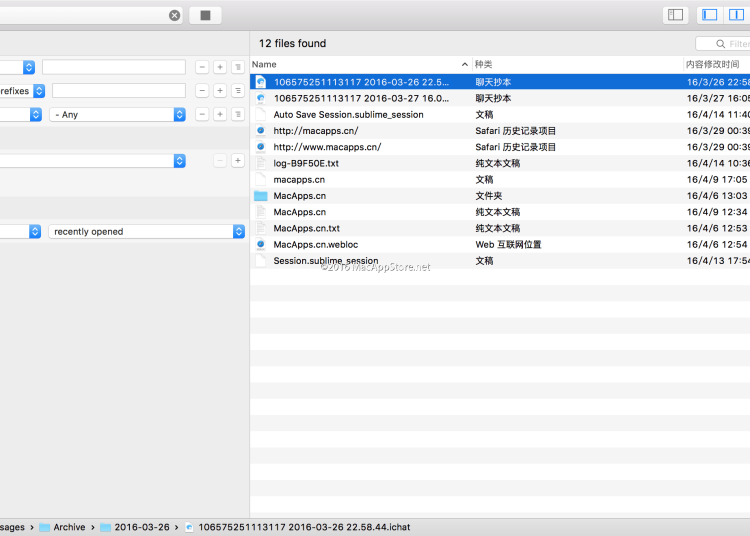Remove the first criterion with the minus button
This screenshot has height=536, width=750.
coord(202,67)
